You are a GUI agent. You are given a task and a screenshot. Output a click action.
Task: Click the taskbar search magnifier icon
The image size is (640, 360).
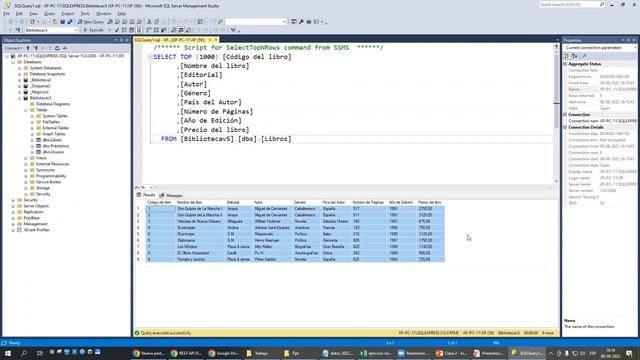[x=24, y=353]
